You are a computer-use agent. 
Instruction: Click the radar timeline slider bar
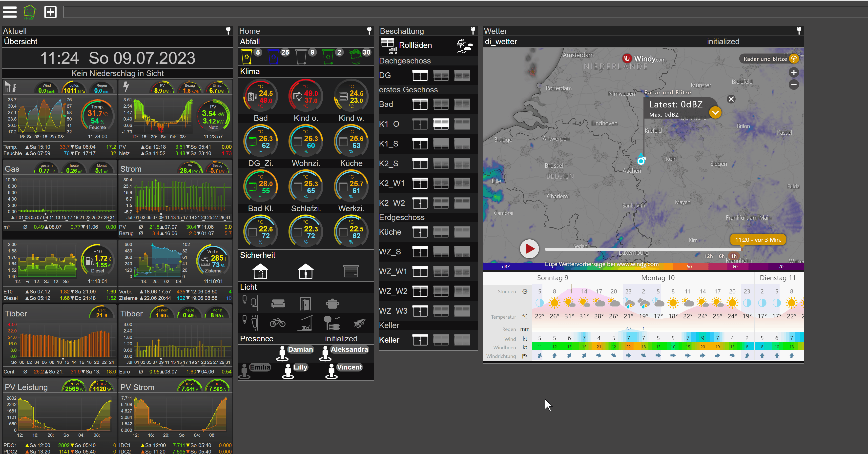(x=643, y=249)
